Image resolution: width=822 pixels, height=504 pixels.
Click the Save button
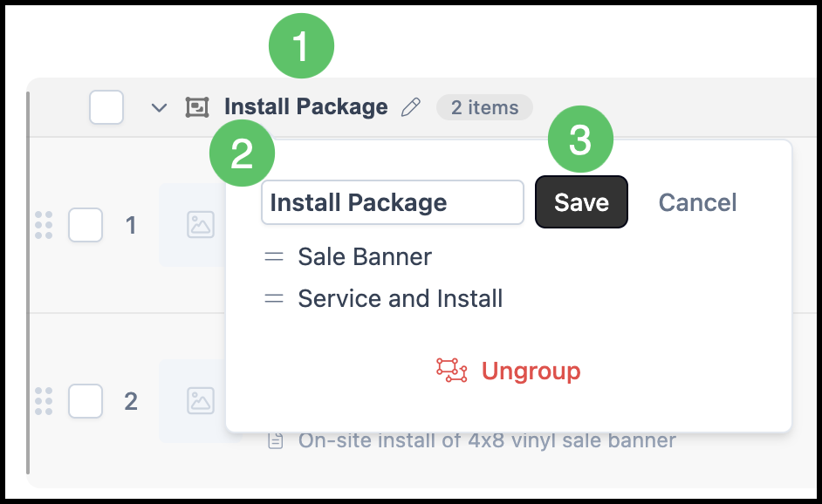[581, 202]
